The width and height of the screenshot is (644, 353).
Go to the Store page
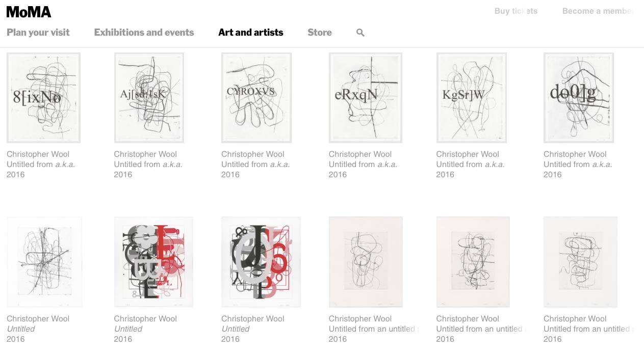coord(320,33)
